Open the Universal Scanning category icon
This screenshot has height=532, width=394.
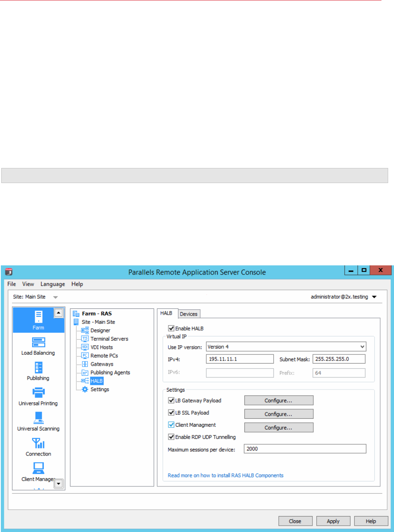click(38, 418)
